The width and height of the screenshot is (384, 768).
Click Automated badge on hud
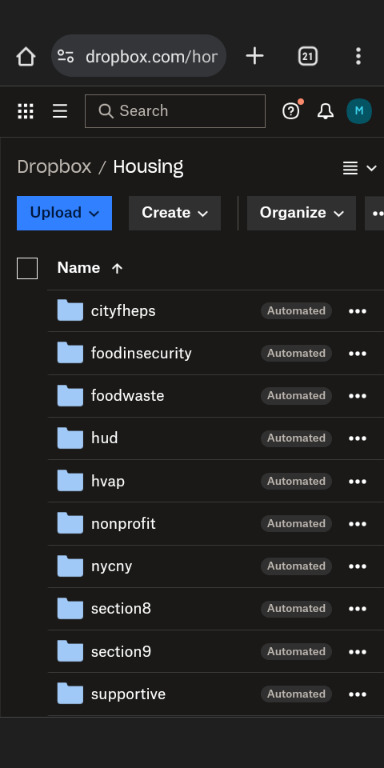point(296,438)
